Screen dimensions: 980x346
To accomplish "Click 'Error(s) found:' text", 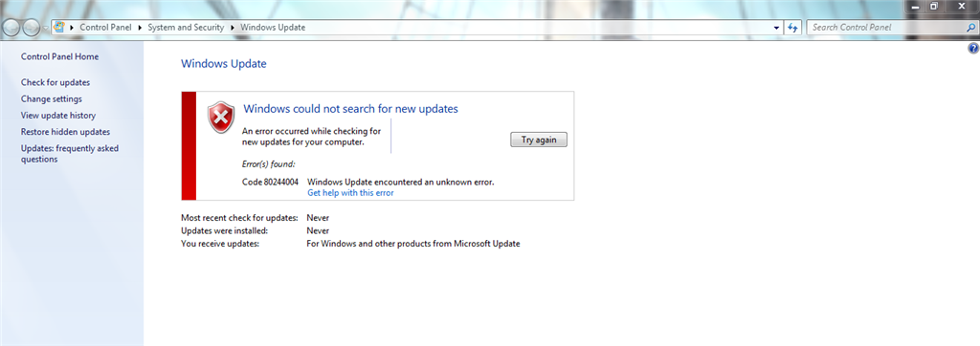I will pyautogui.click(x=268, y=164).
